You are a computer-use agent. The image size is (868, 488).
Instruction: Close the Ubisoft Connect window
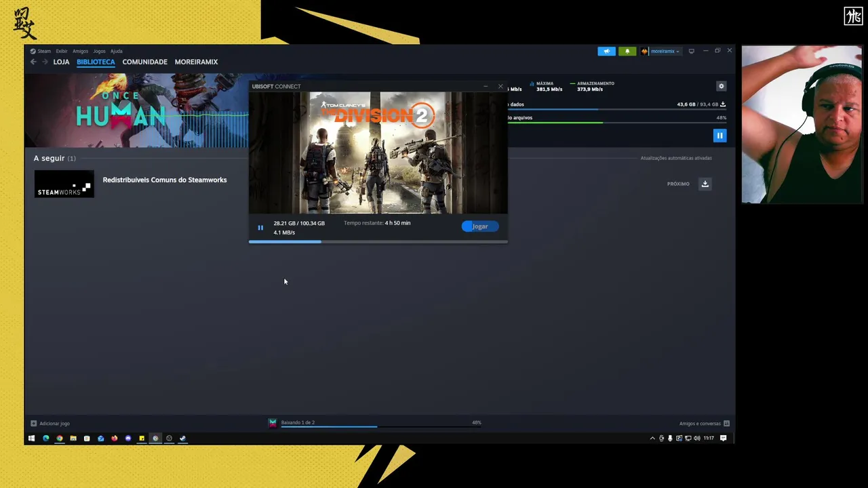click(500, 86)
